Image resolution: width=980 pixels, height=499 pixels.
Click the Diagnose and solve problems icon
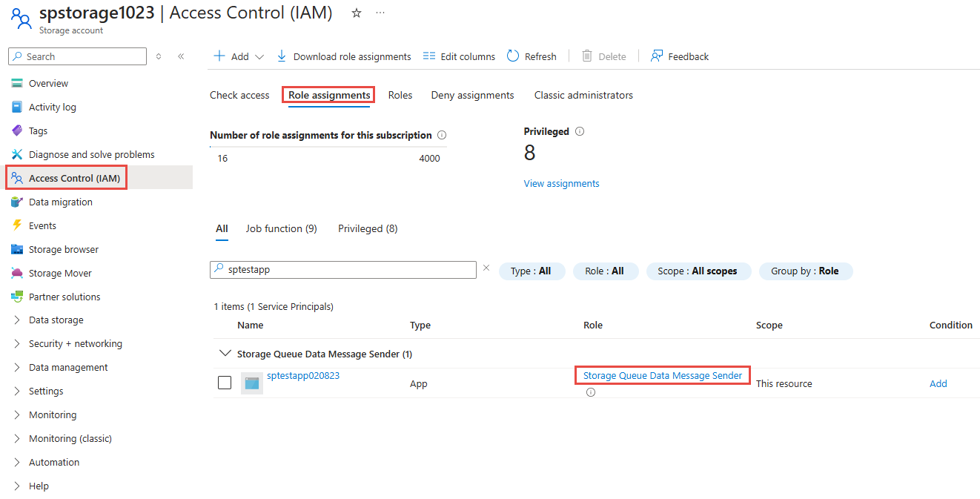[17, 154]
